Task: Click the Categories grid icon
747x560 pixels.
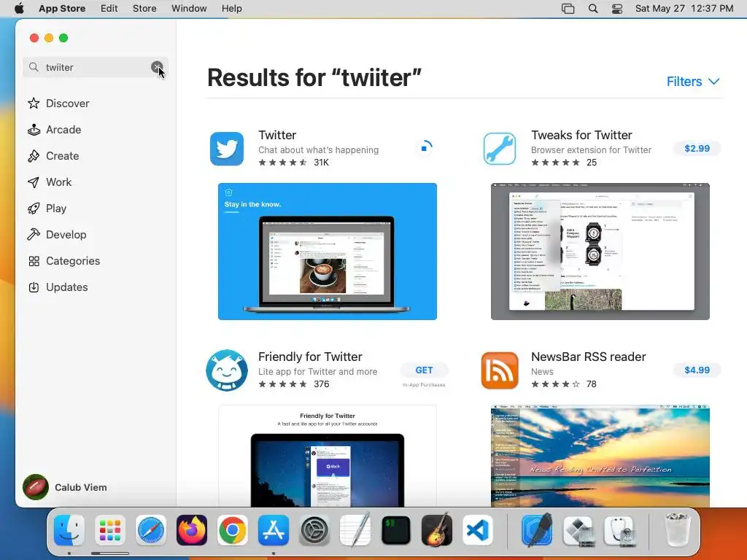Action: click(34, 261)
